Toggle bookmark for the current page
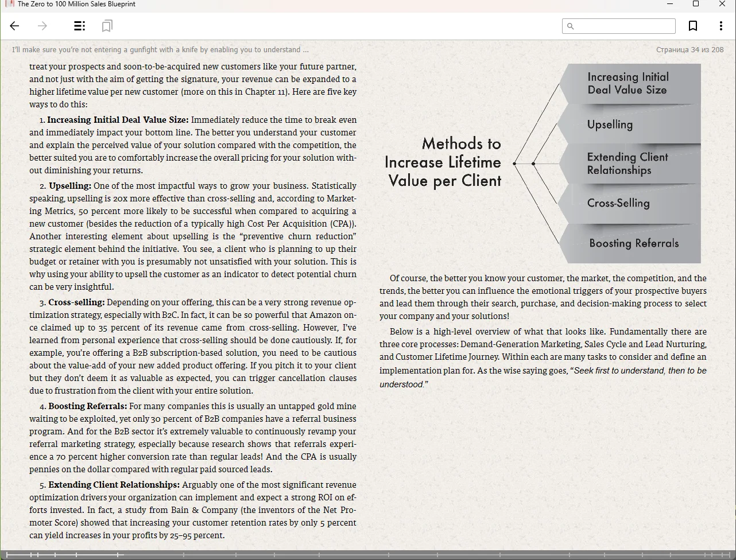 pyautogui.click(x=693, y=26)
